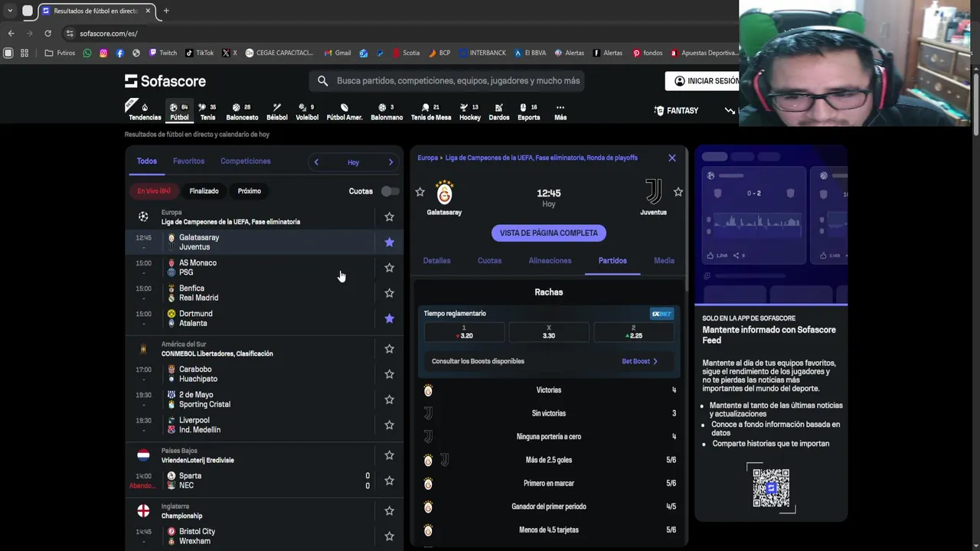Image resolution: width=980 pixels, height=551 pixels.
Task: Open the Alineaciones match tab
Action: (550, 261)
